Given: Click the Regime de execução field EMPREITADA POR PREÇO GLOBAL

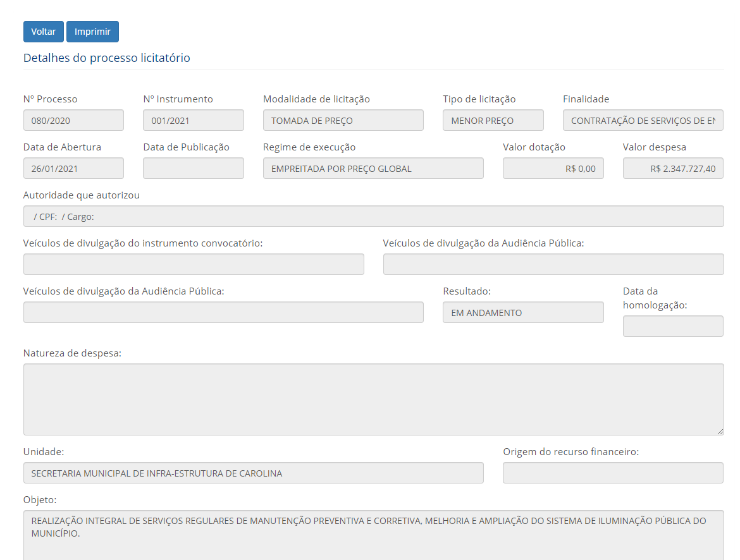Looking at the screenshot, I should 373,168.
